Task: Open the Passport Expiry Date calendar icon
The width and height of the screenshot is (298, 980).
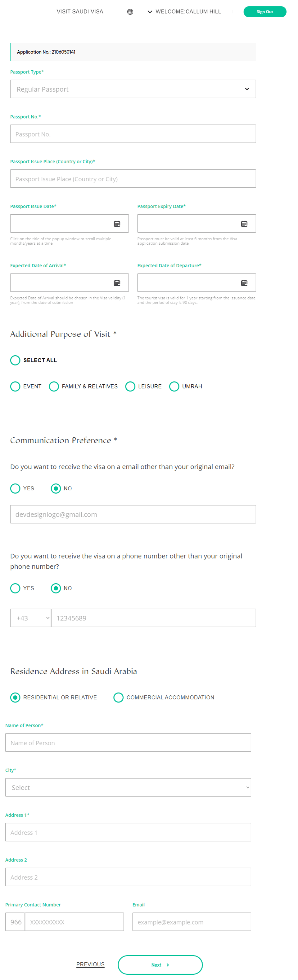Action: 244,224
